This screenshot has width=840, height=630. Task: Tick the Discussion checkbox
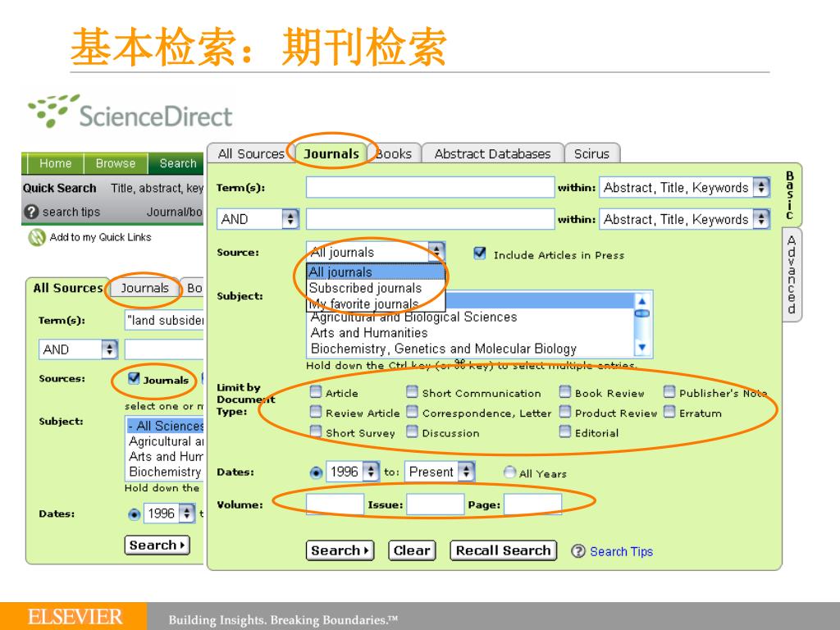coord(412,431)
